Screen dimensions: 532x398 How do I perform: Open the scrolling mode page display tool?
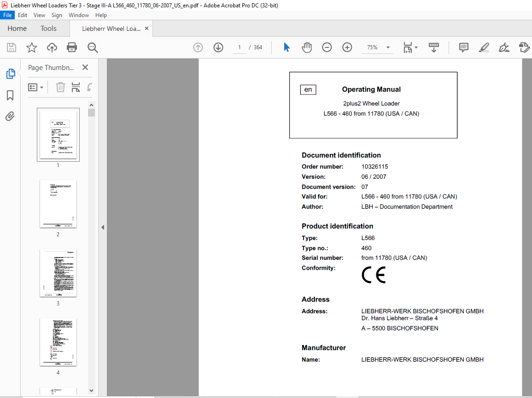point(433,47)
